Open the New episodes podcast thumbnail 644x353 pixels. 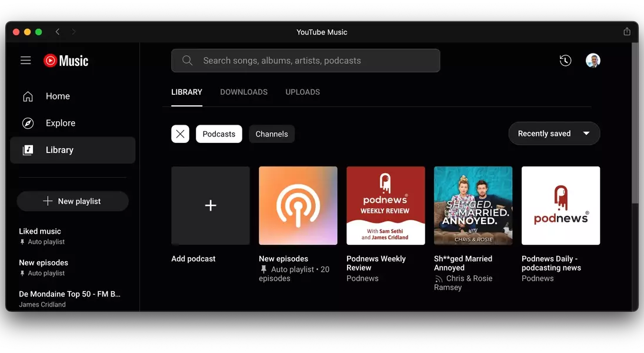tap(298, 205)
